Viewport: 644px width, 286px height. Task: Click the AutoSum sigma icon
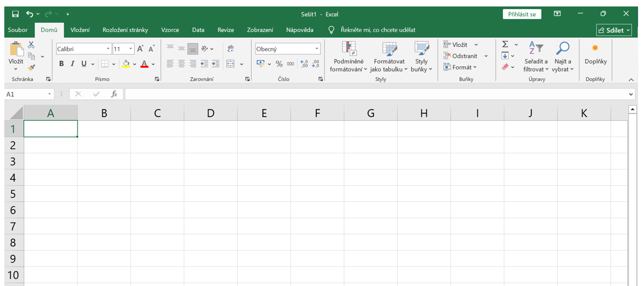point(505,45)
